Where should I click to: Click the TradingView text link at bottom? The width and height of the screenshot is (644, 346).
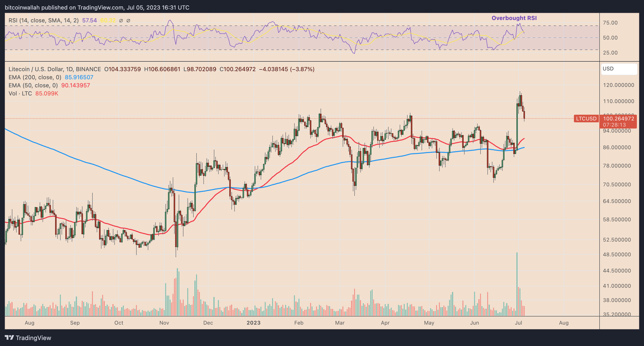coord(33,338)
